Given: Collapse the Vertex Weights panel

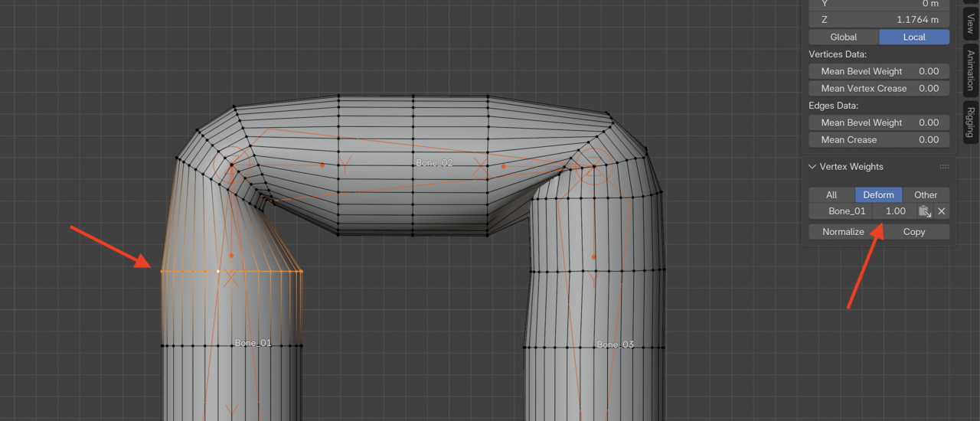Looking at the screenshot, I should [812, 167].
